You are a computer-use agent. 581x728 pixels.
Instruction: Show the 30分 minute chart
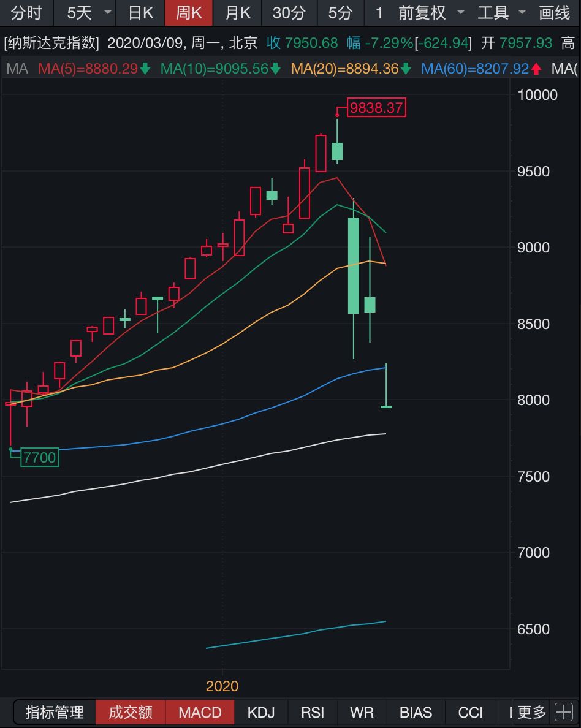[289, 13]
